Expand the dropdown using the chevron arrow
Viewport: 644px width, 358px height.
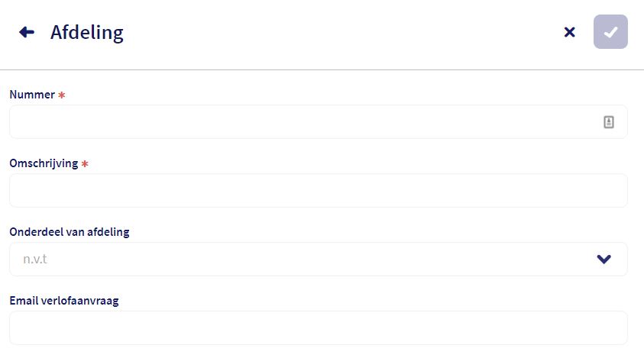click(x=604, y=259)
